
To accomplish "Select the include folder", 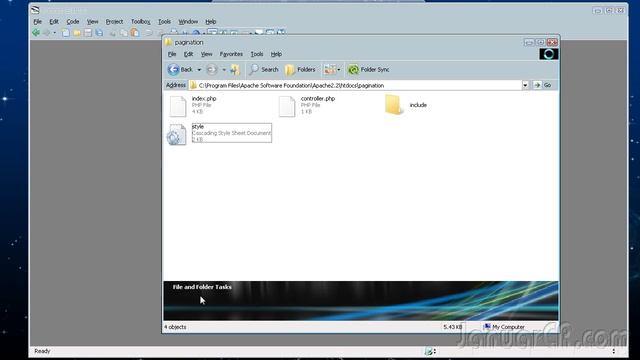I will [406, 105].
